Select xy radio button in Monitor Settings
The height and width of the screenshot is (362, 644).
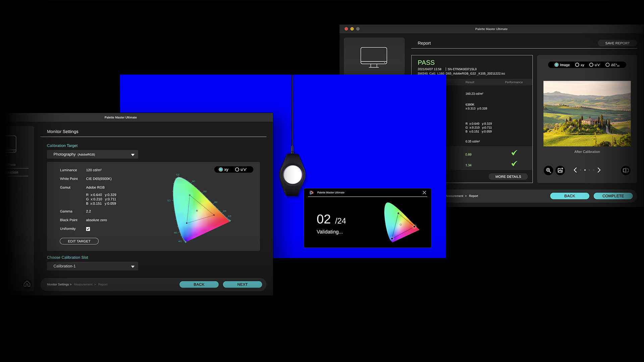pos(220,170)
